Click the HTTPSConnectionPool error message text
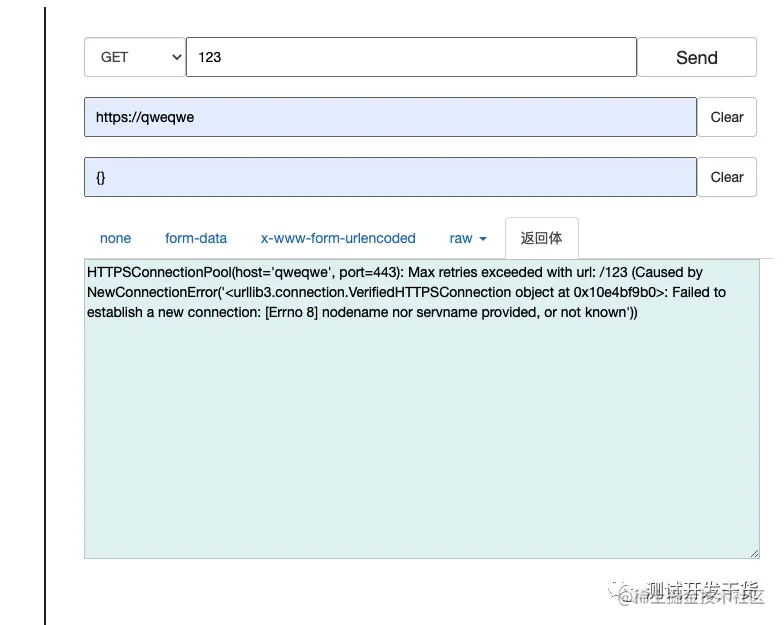Screen dimensions: 784x625 pos(406,292)
